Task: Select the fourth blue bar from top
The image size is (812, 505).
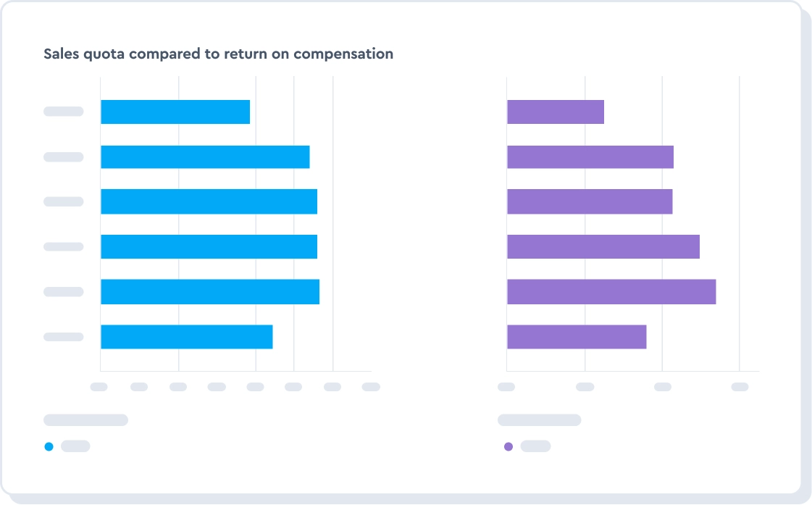Action: [x=209, y=246]
